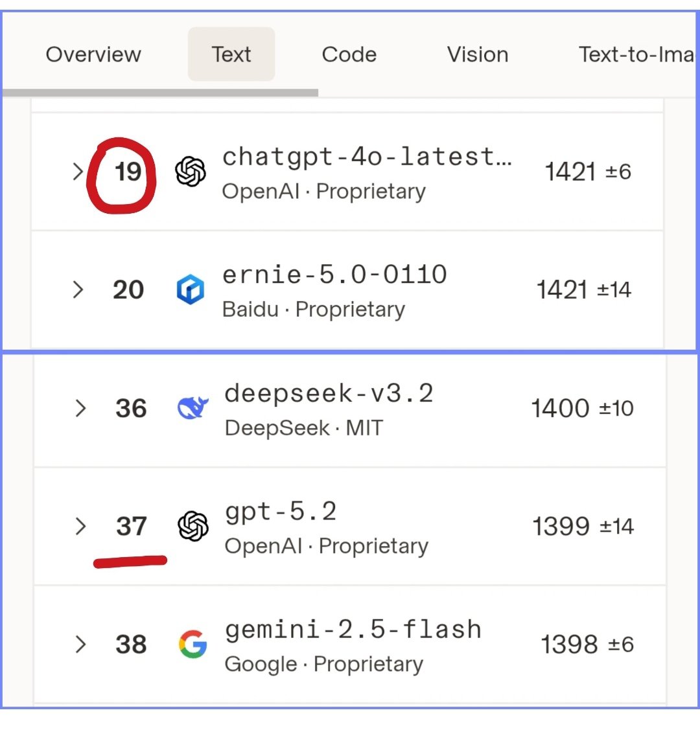Open the Overview tab
This screenshot has width=700, height=730.
tap(93, 54)
